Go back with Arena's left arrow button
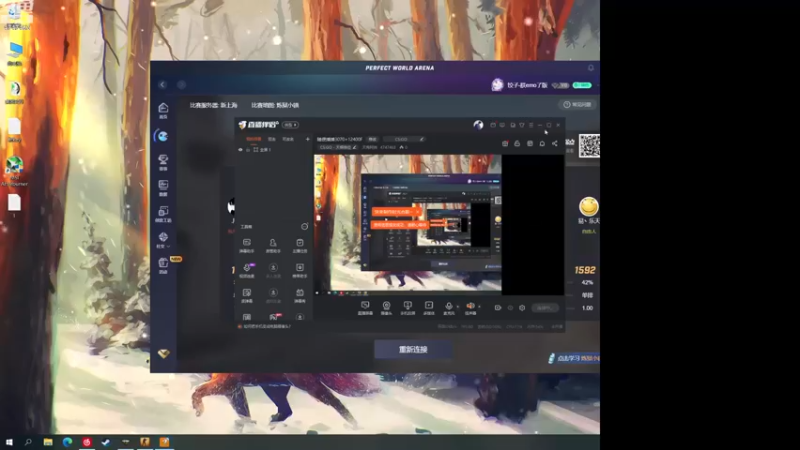Screen dimensions: 800x450 163,85
